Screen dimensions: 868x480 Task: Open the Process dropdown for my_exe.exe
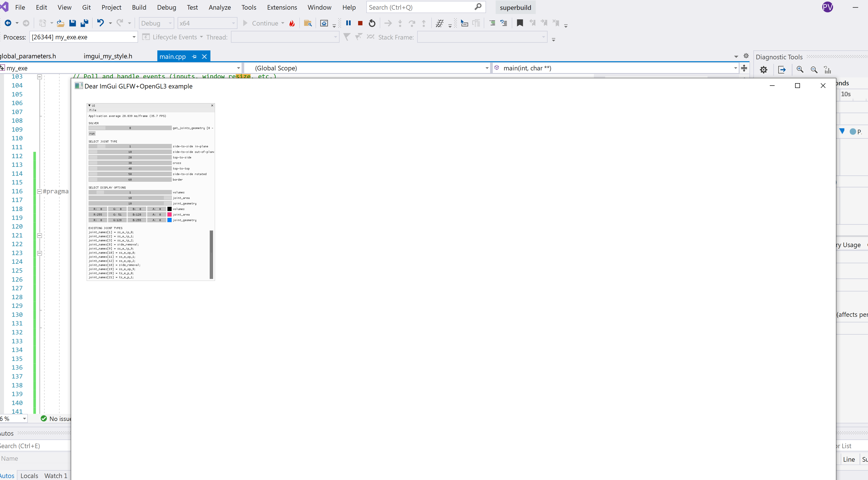tap(134, 37)
